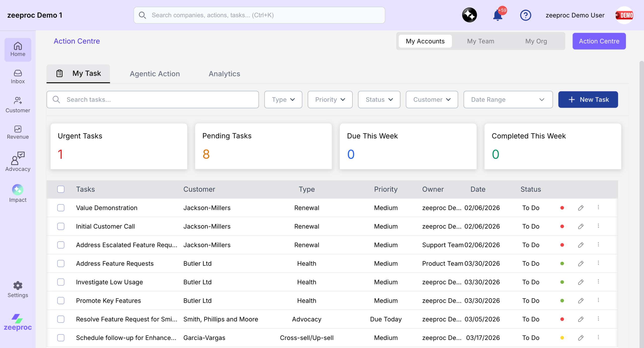Switch to the My Team view

(480, 41)
